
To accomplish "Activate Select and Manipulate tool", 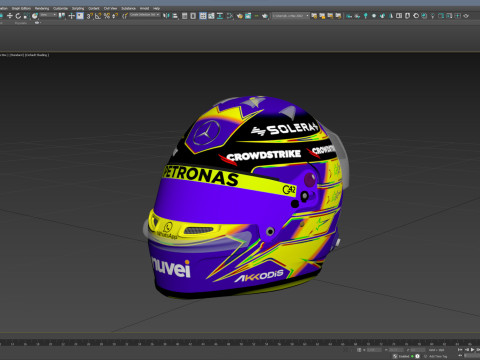I will click(71, 16).
